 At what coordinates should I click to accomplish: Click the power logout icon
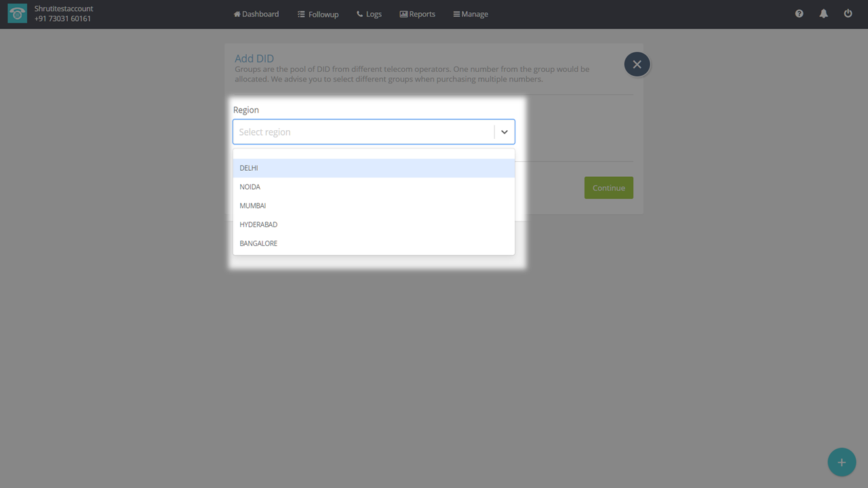848,14
